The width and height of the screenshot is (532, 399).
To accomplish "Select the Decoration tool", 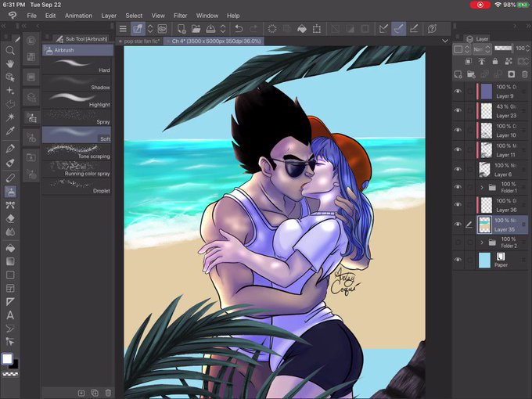I will 10,205.
